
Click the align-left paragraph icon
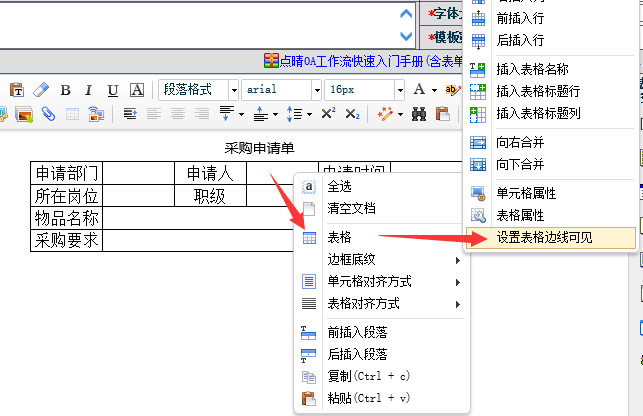(130, 114)
